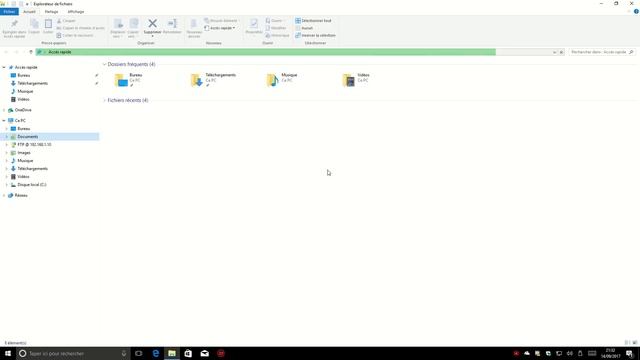The height and width of the screenshot is (360, 640).
Task: Click the forward navigation arrow
Action: [x=16, y=52]
